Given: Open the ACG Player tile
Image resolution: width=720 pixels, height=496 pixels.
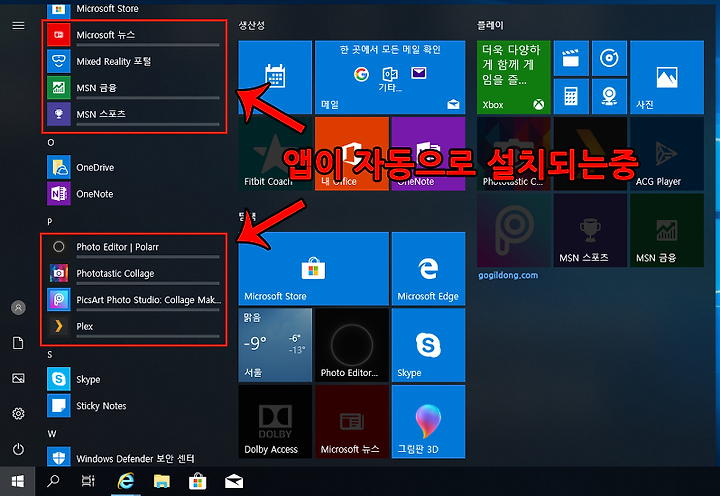Looking at the screenshot, I should coord(667,154).
